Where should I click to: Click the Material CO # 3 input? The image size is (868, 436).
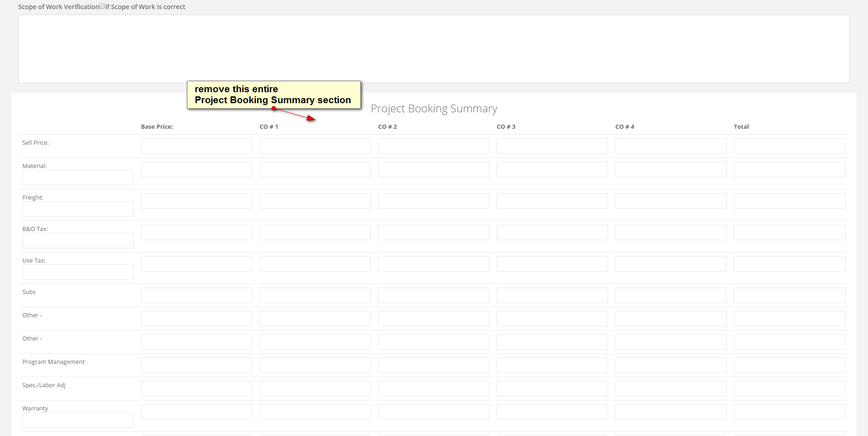coord(552,169)
